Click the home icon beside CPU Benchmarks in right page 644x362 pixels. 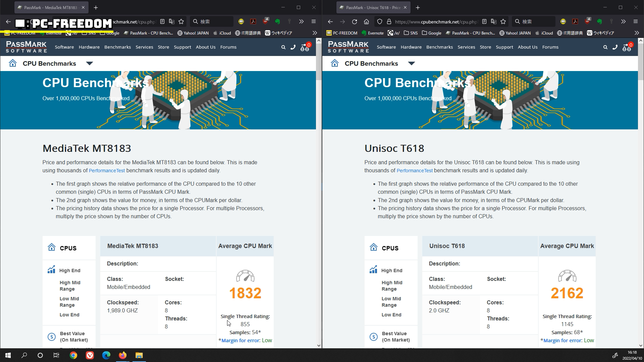[x=335, y=63]
